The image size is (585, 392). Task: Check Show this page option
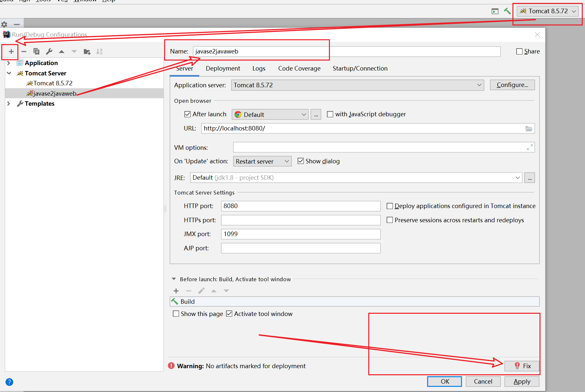[176, 314]
